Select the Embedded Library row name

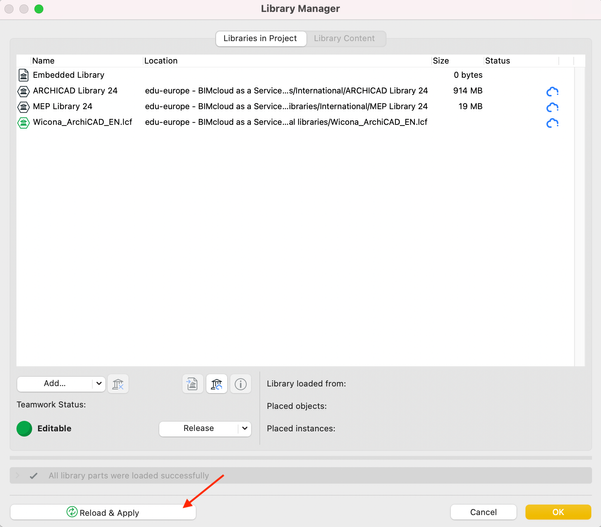(x=69, y=75)
